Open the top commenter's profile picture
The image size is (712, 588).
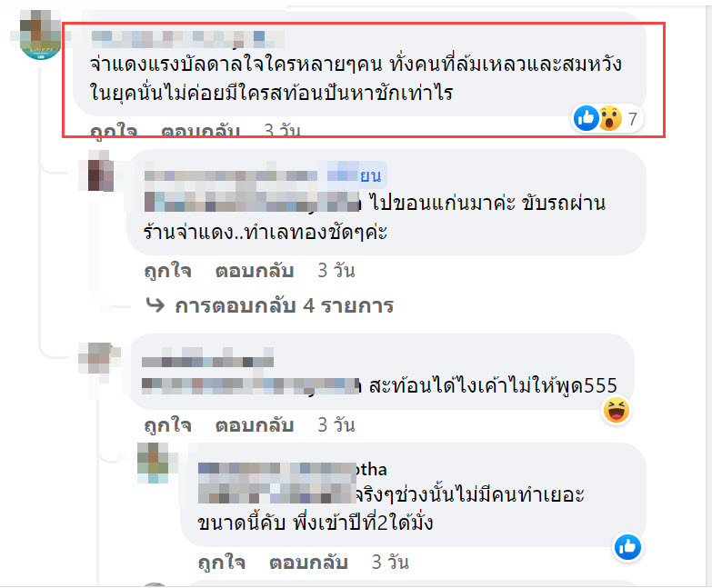coord(40,35)
